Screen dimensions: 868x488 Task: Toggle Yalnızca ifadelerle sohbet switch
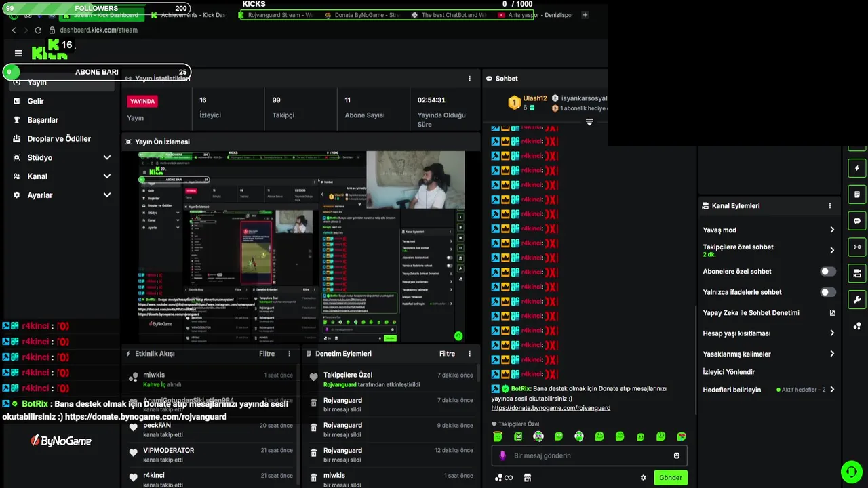[x=828, y=292]
